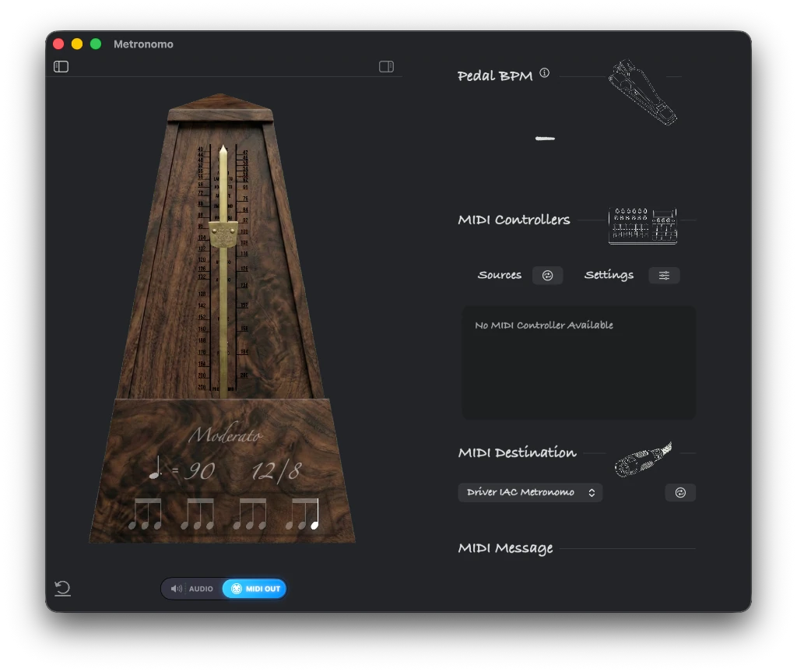Open the Pedal BPM info icon
Screen dimensions: 797x672
tap(544, 72)
